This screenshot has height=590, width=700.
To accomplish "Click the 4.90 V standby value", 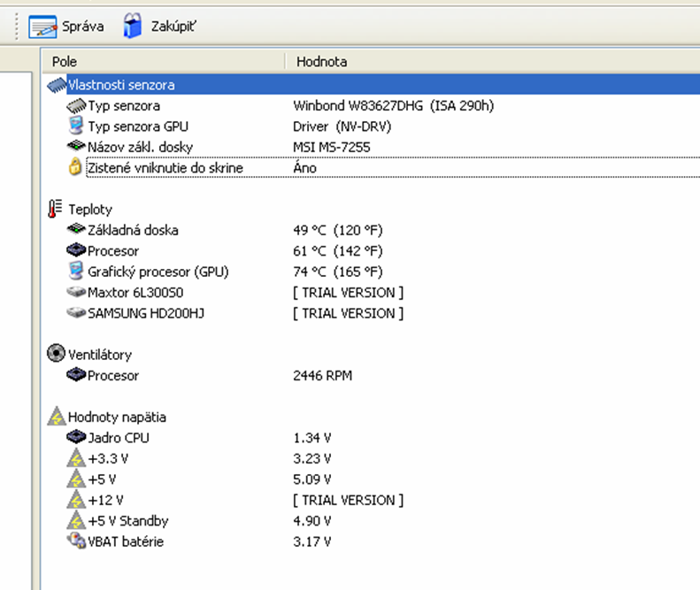I will point(312,521).
